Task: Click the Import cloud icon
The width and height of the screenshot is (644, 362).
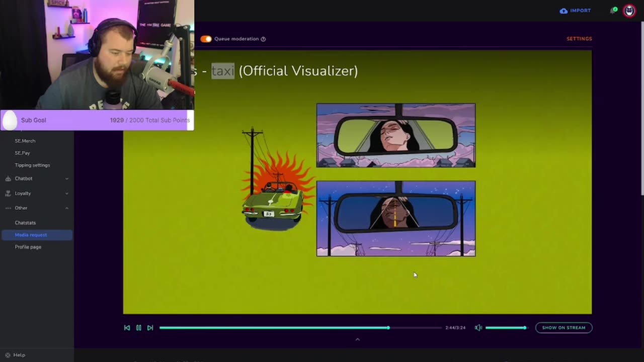Action: pos(563,11)
